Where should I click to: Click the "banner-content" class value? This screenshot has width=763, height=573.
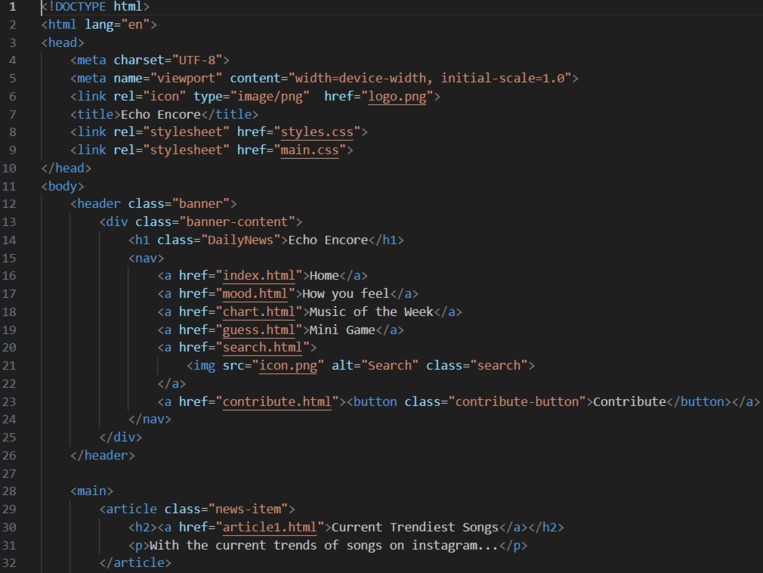click(x=237, y=222)
